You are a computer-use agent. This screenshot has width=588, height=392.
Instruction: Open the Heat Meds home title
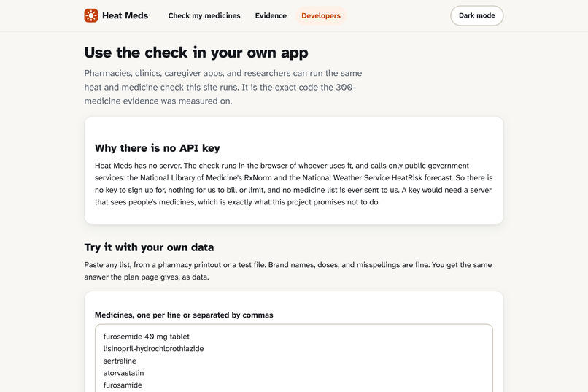click(x=125, y=15)
